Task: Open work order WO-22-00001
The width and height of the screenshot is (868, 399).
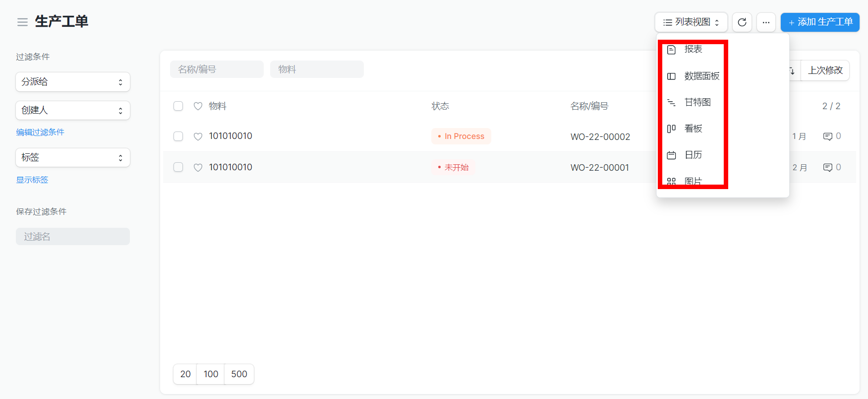Action: tap(600, 168)
